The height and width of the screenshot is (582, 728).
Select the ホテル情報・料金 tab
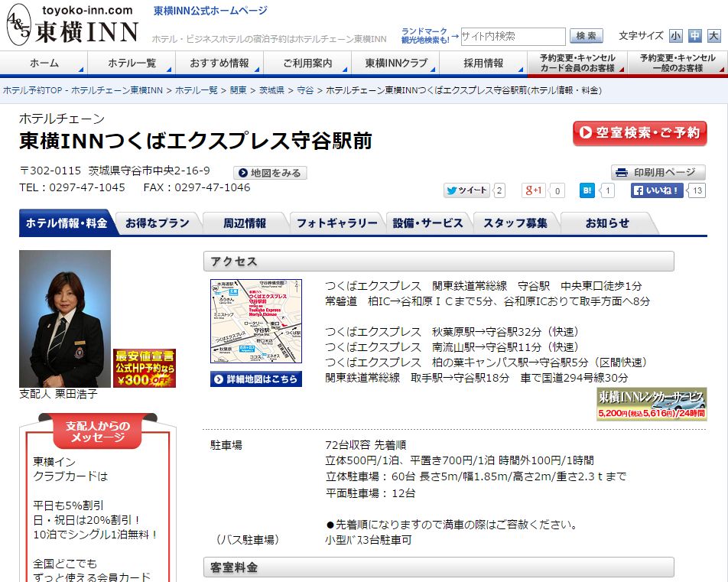click(67, 223)
